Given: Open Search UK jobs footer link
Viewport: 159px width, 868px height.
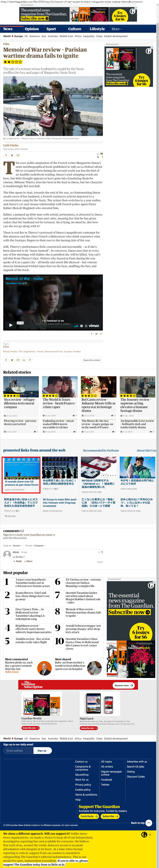Looking at the screenshot, I should click(x=135, y=767).
